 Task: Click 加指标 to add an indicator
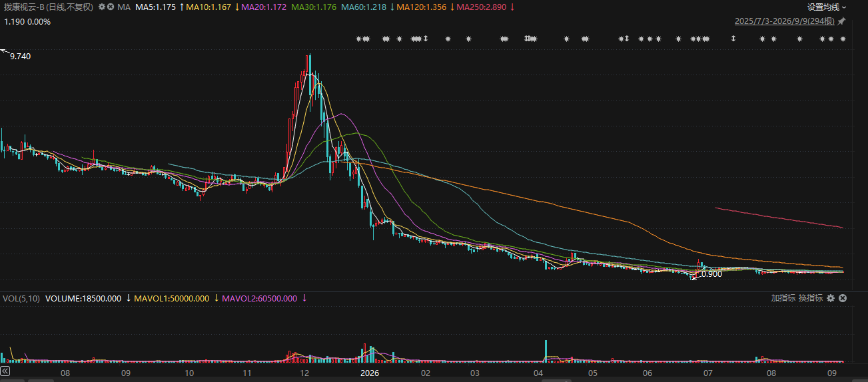(783, 298)
